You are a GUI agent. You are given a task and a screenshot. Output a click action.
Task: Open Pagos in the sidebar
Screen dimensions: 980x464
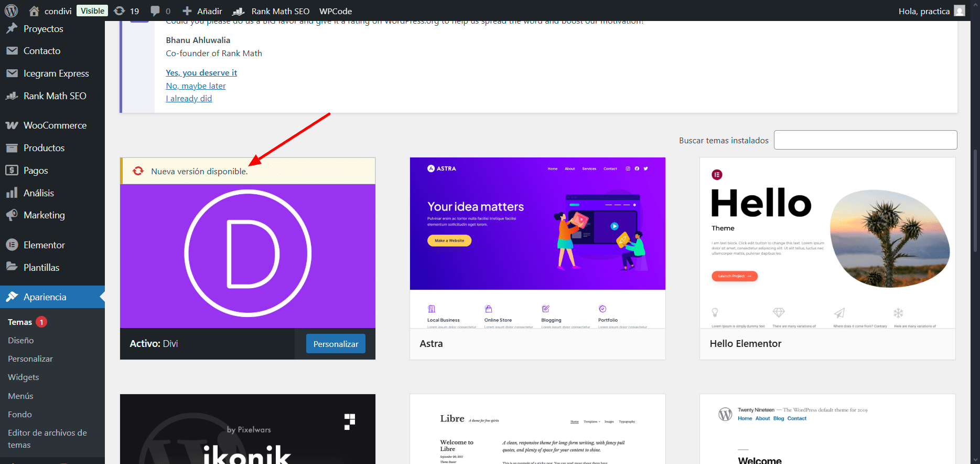(x=36, y=171)
